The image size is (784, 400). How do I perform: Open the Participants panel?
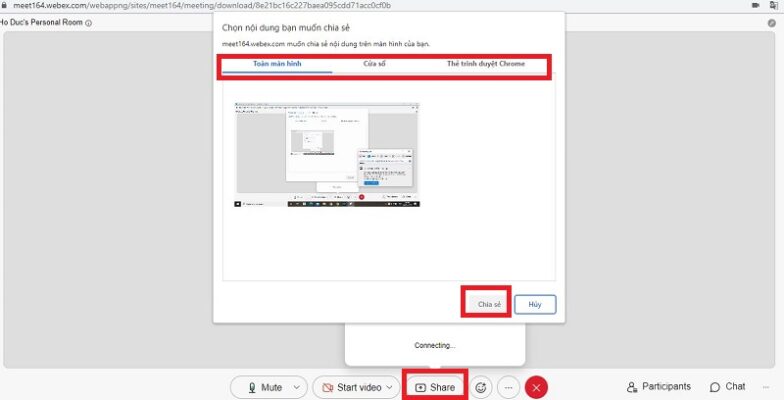(658, 387)
